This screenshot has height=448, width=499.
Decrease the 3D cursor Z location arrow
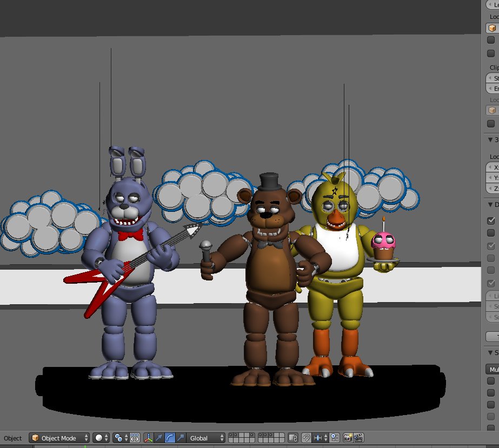(490, 189)
